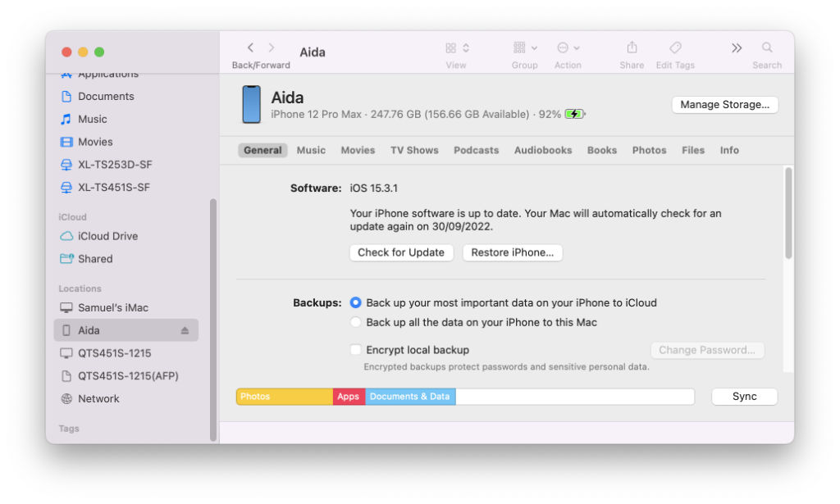The width and height of the screenshot is (840, 504).
Task: Open the Action dropdown menu
Action: [568, 48]
